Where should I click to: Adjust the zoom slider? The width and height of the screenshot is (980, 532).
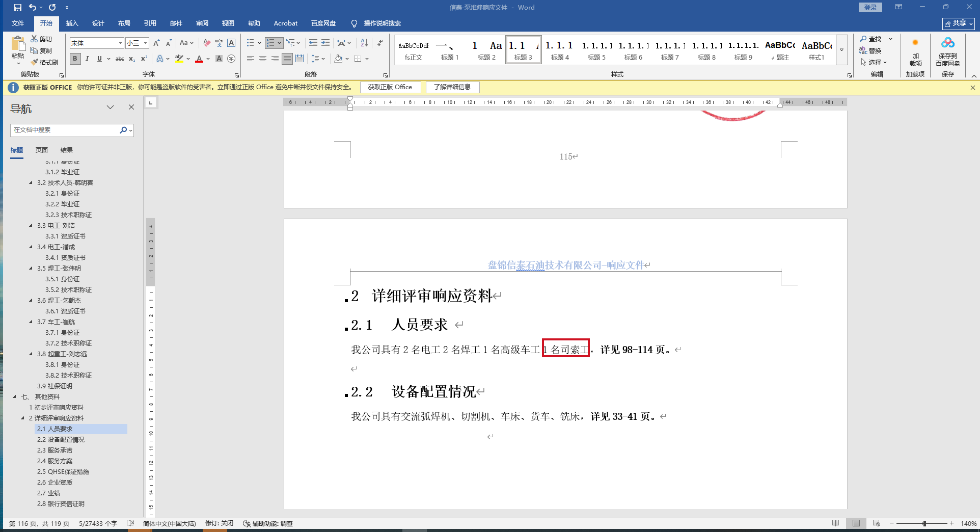(x=924, y=523)
